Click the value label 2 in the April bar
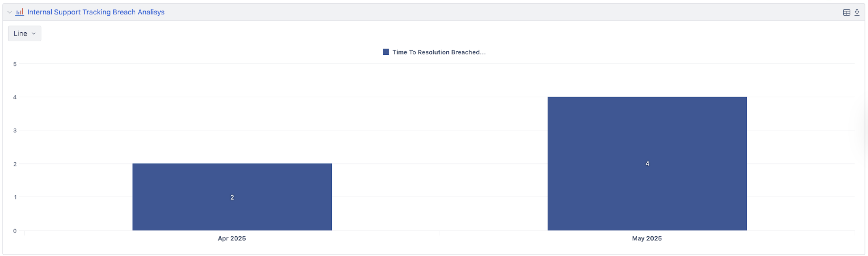 (232, 197)
